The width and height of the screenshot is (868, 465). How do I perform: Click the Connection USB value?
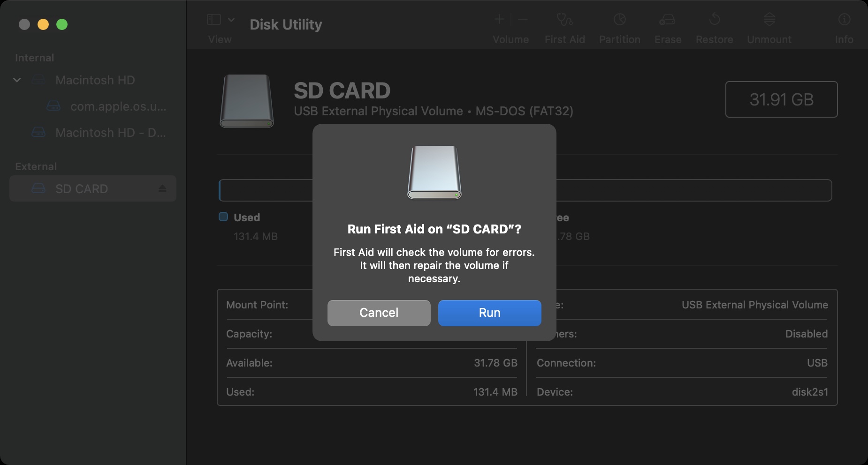[817, 363]
